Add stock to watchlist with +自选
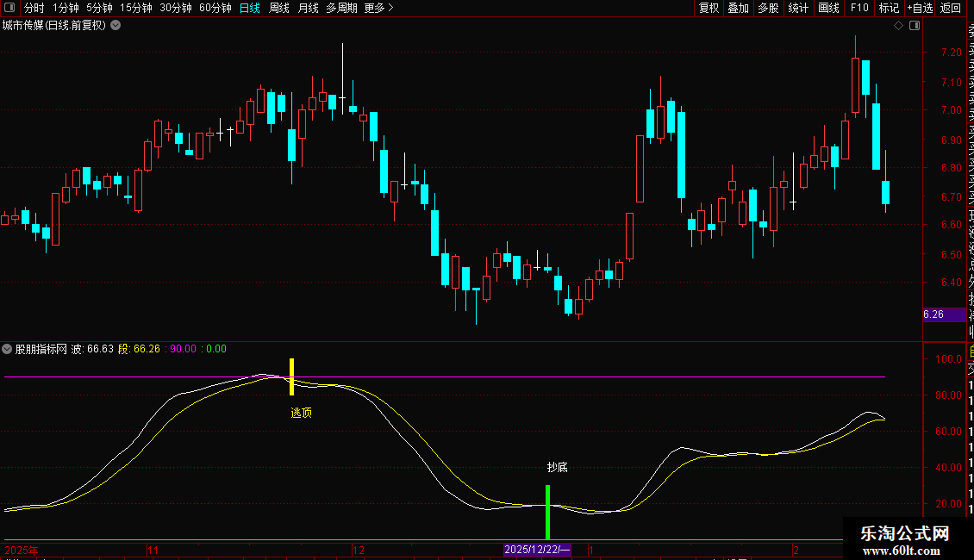The width and height of the screenshot is (974, 560). tap(920, 8)
